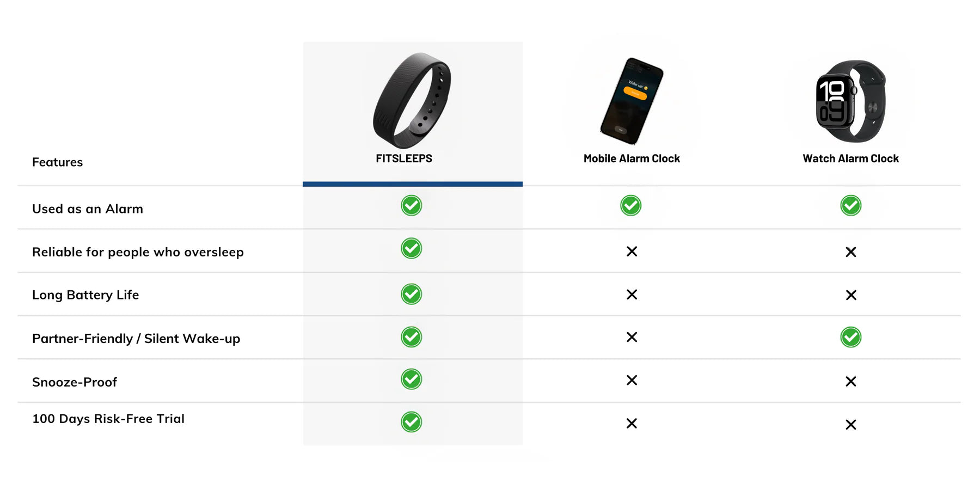Click the Mobile Alarm Clock phone image
Image resolution: width=980 pixels, height=490 pixels.
632,101
